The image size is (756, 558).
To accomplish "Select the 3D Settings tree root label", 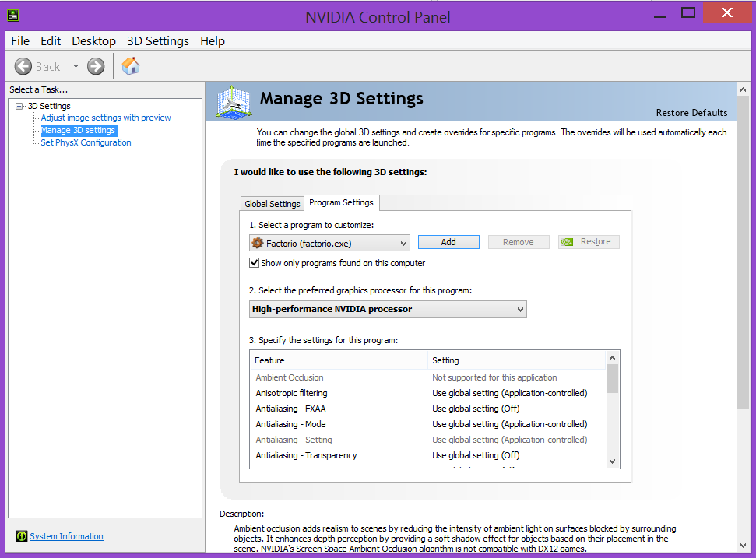I will tap(49, 106).
